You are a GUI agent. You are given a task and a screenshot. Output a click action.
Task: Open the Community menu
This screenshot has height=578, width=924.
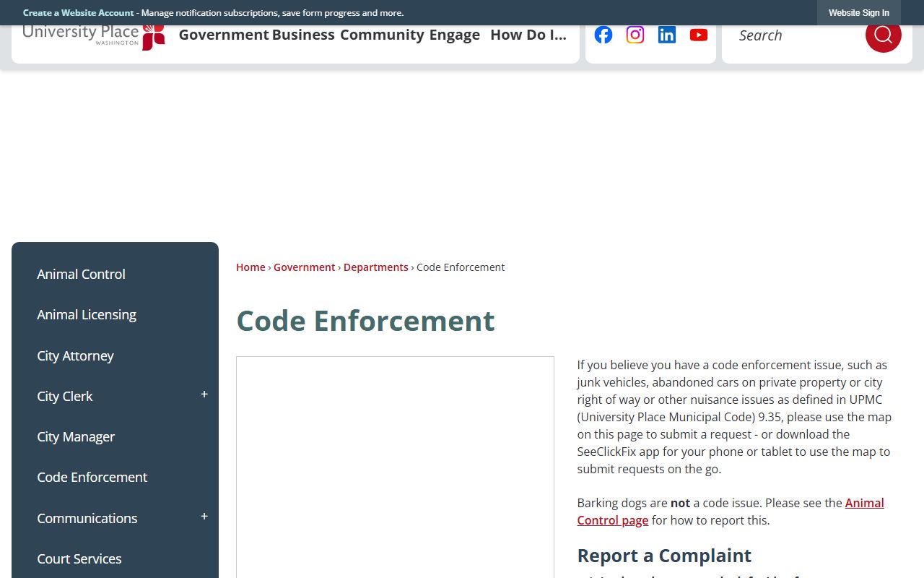tap(382, 35)
